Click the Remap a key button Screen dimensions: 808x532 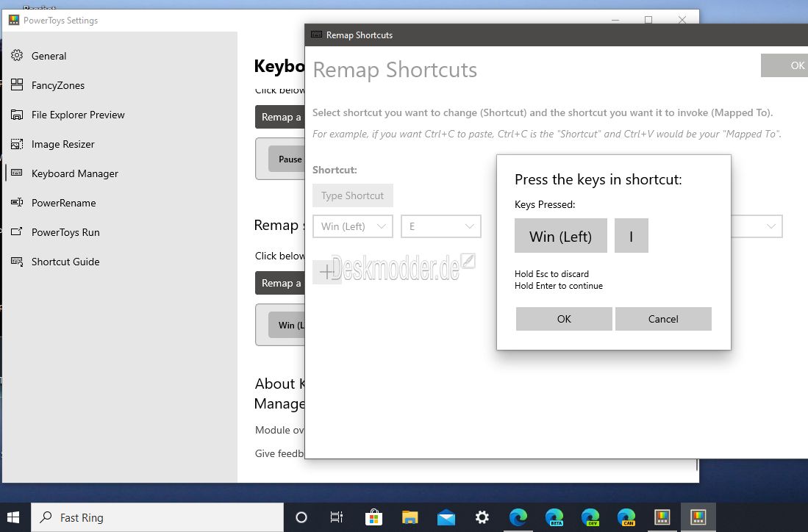click(x=280, y=117)
